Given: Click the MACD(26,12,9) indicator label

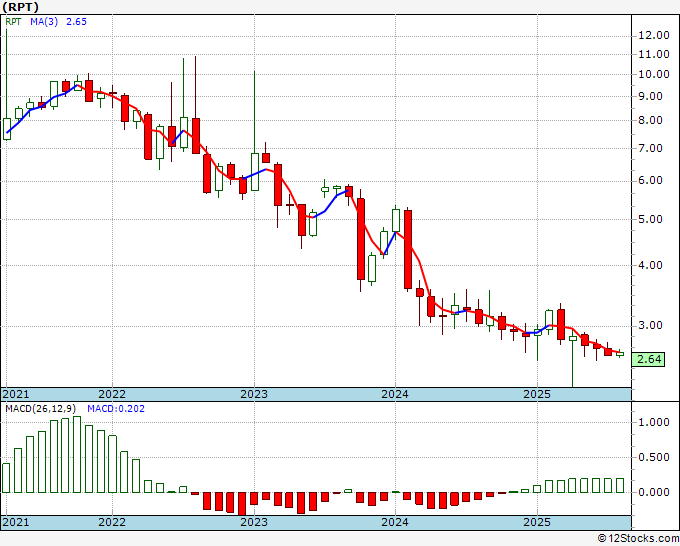Looking at the screenshot, I should (41, 409).
